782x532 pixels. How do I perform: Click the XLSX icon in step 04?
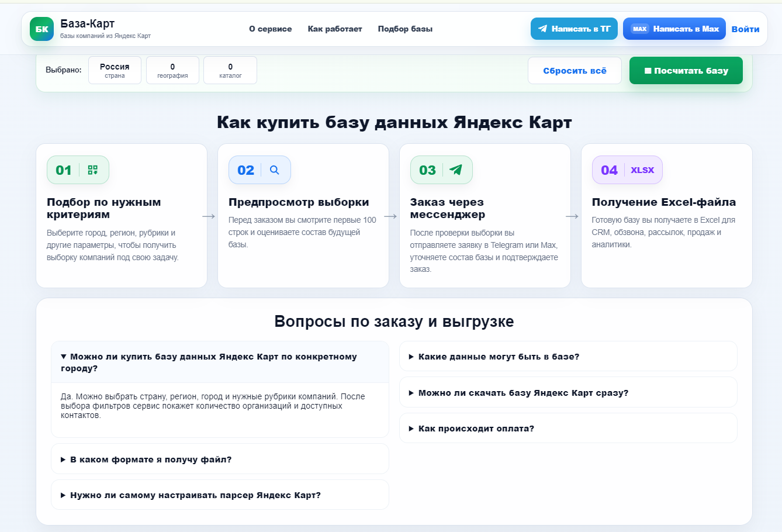pos(642,170)
